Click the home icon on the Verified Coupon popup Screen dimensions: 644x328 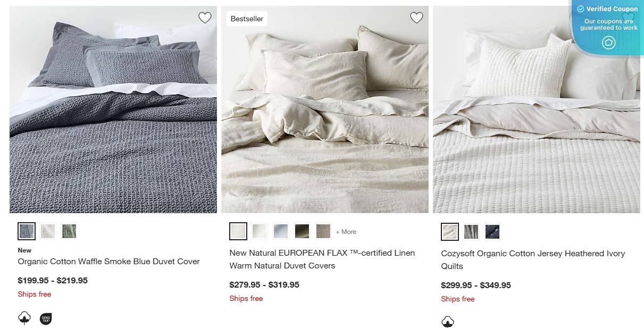point(608,43)
